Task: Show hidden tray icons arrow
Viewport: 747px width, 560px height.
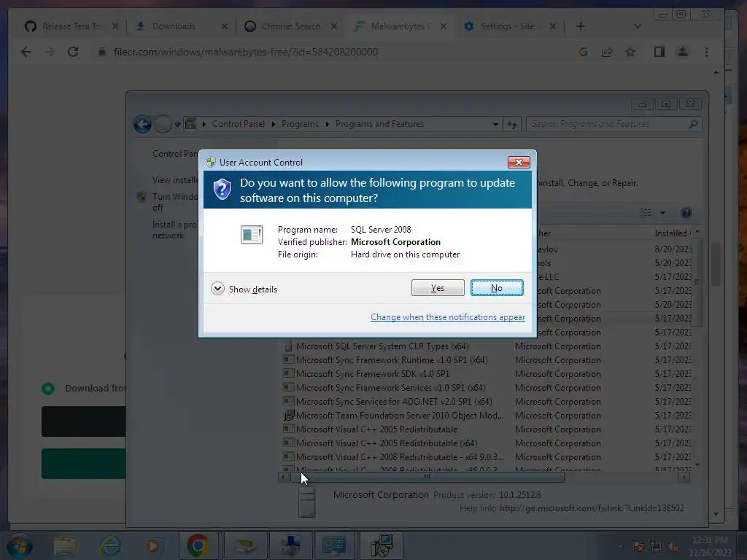Action: pos(620,546)
